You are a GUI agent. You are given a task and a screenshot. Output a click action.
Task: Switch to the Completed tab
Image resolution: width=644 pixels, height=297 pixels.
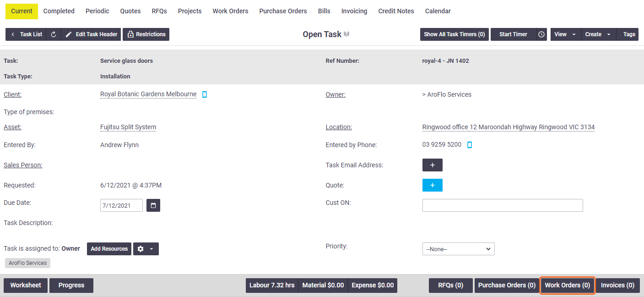pyautogui.click(x=59, y=11)
